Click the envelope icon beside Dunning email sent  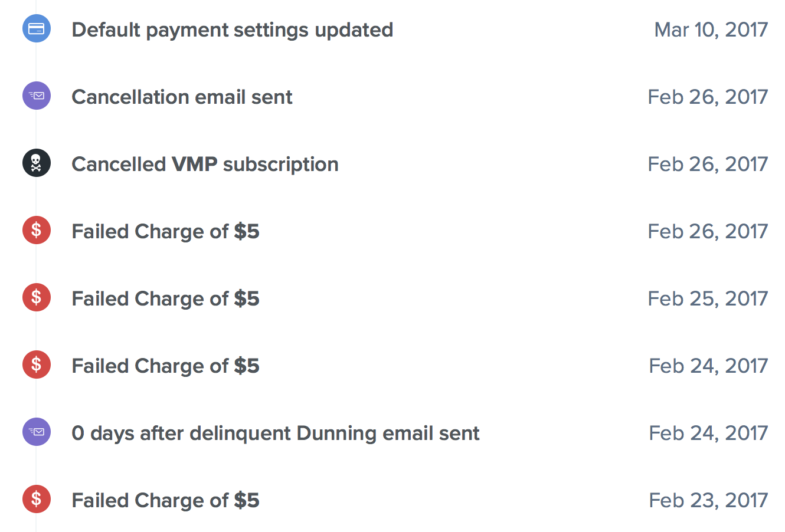37,432
